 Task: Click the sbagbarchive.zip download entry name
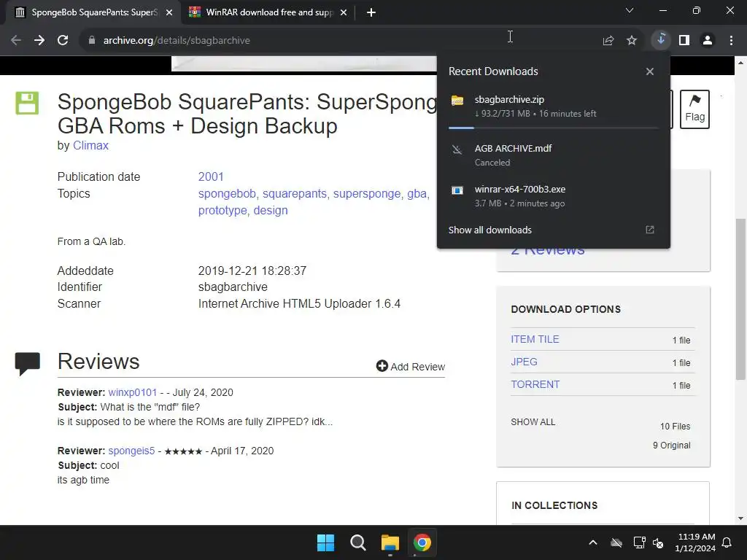point(509,99)
